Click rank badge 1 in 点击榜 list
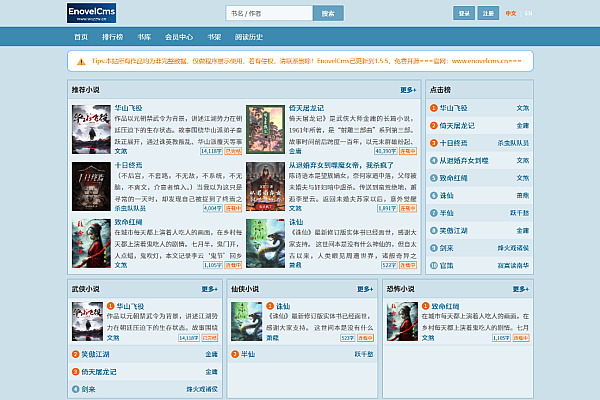This screenshot has width=600, height=400. click(434, 108)
